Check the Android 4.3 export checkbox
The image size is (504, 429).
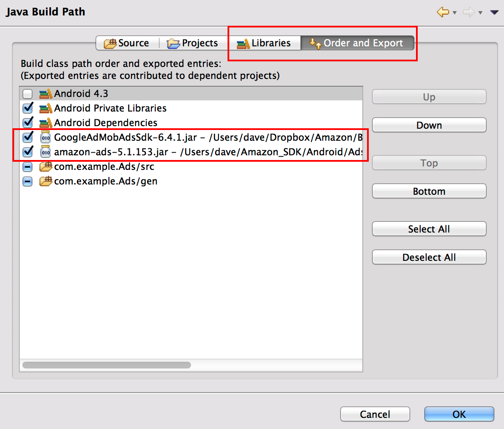tap(27, 94)
